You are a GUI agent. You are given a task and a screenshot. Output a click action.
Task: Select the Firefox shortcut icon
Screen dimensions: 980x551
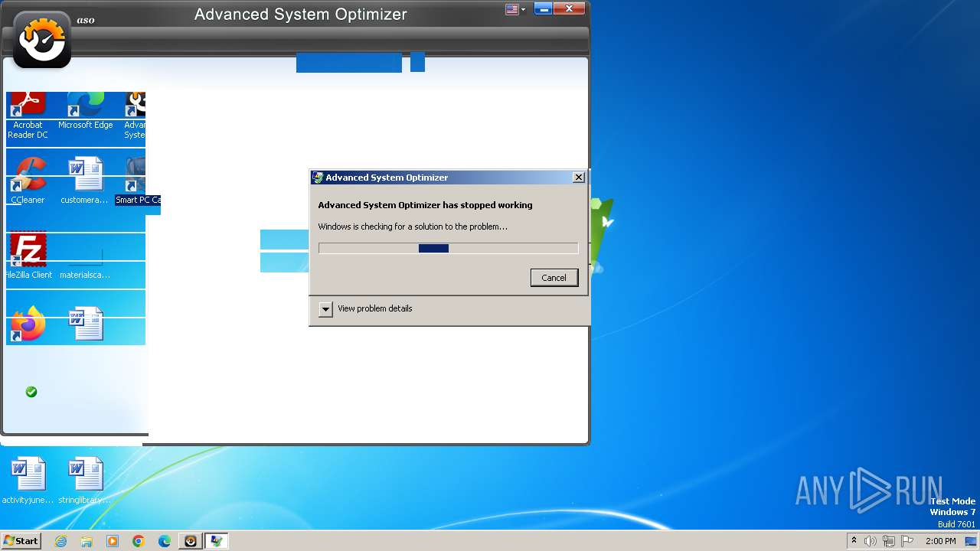click(28, 324)
